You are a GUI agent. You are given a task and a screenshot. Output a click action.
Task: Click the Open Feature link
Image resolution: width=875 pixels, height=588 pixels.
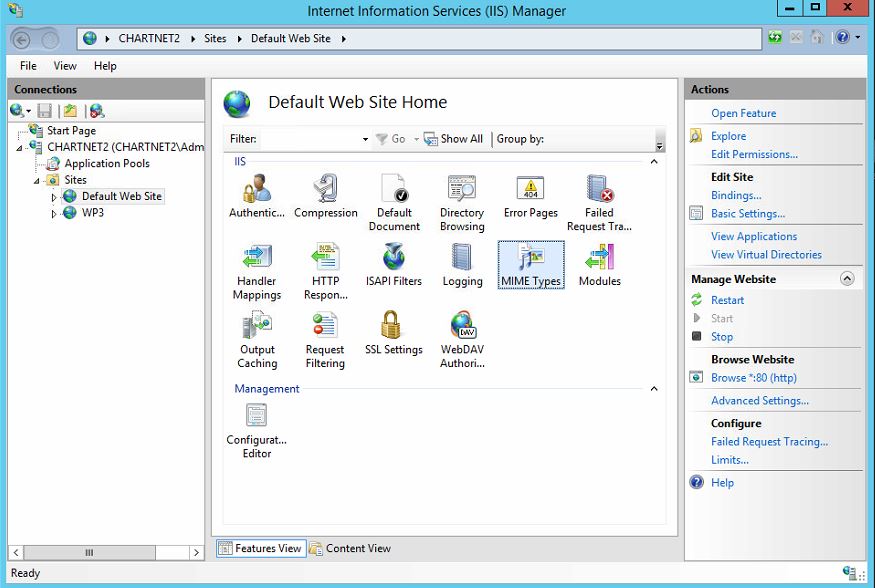click(x=743, y=113)
